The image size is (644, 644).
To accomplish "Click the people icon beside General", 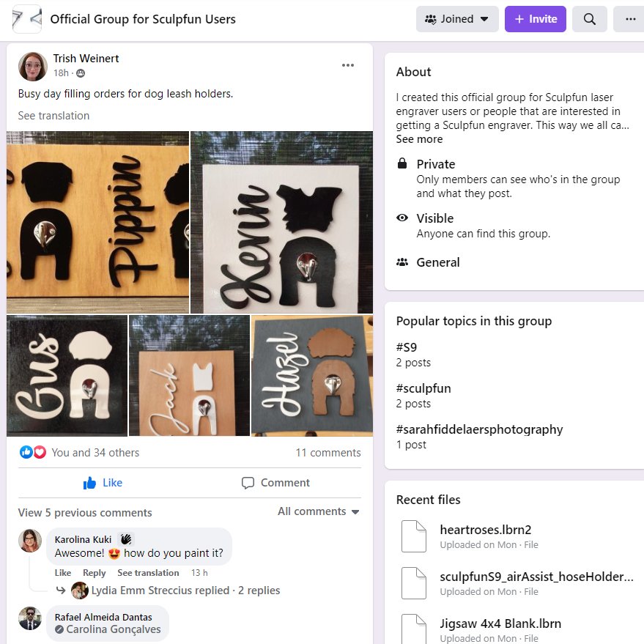I will (x=402, y=262).
